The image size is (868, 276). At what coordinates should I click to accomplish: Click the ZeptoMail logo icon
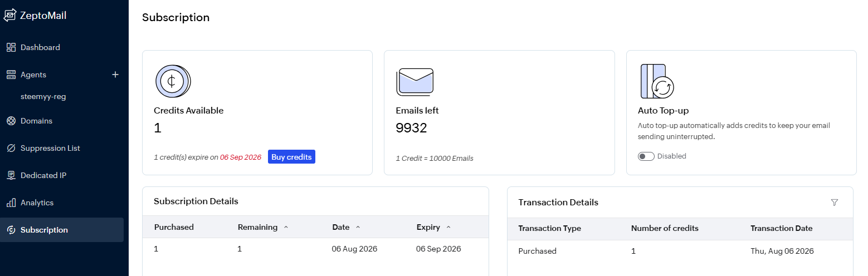coord(10,16)
